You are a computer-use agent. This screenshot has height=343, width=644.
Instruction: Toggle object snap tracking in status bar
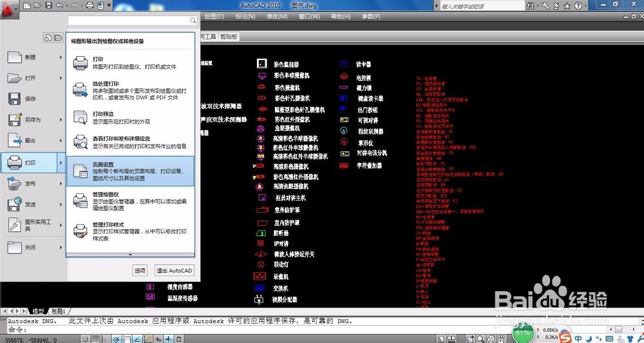click(137, 339)
